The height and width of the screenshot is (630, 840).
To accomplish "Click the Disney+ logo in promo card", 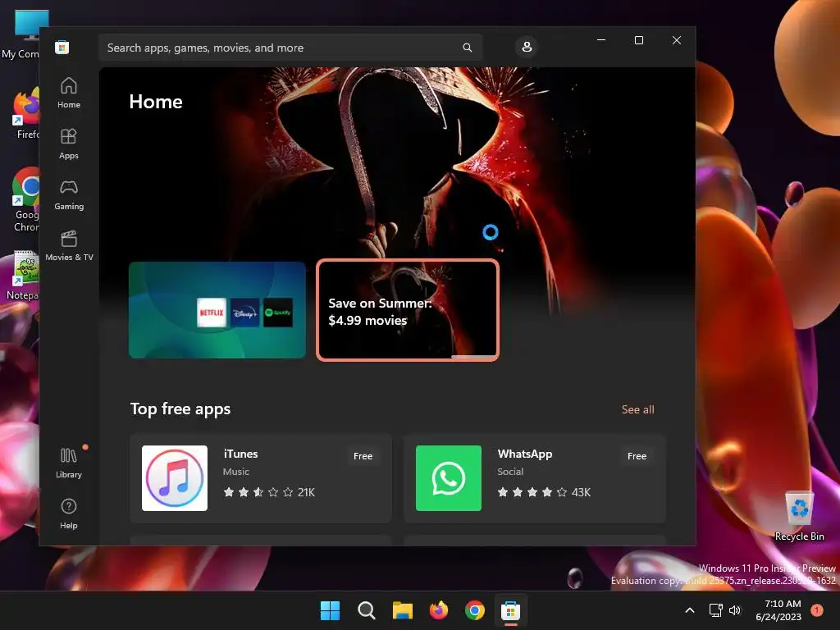I will point(244,313).
